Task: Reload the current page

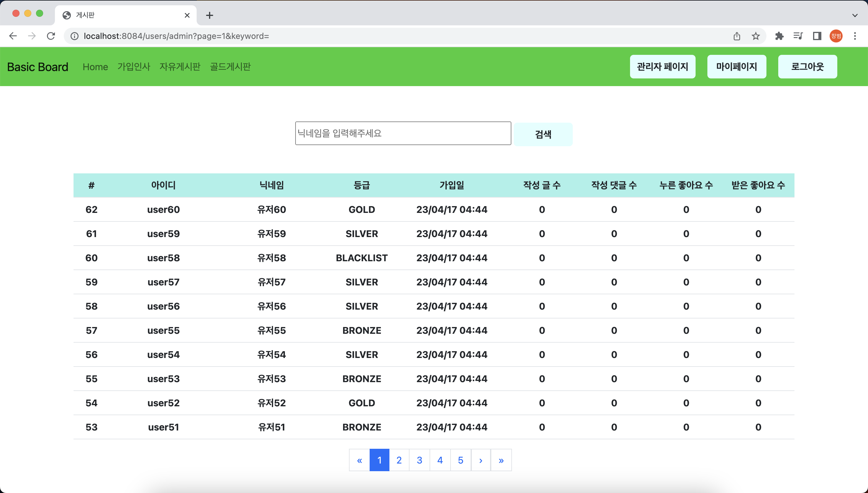Action: click(x=51, y=36)
